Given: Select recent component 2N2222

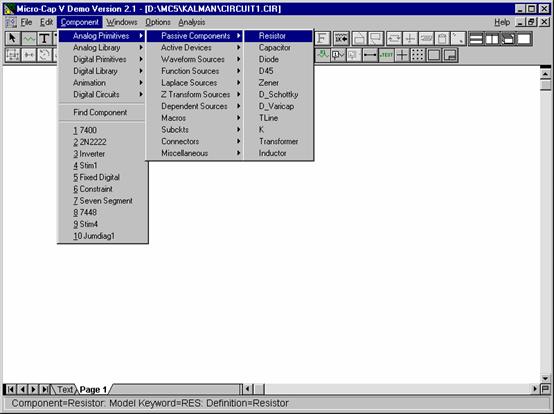Looking at the screenshot, I should (102, 142).
